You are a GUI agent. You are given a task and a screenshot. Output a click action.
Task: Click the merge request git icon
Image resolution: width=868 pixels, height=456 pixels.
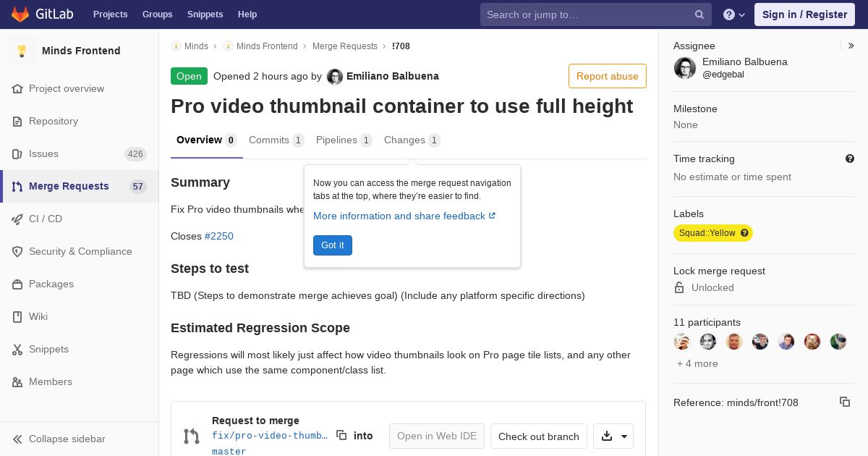191,436
